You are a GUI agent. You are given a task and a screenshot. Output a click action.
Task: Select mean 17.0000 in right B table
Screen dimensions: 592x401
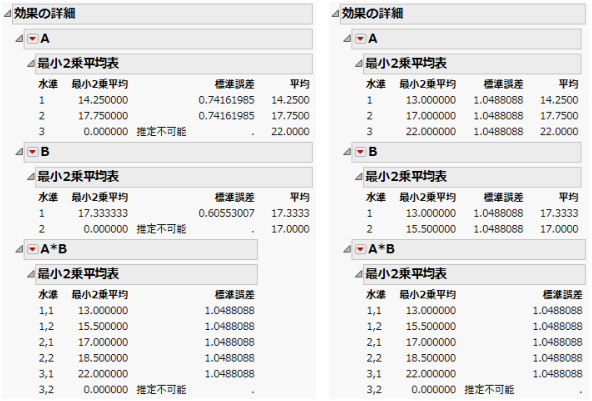559,229
